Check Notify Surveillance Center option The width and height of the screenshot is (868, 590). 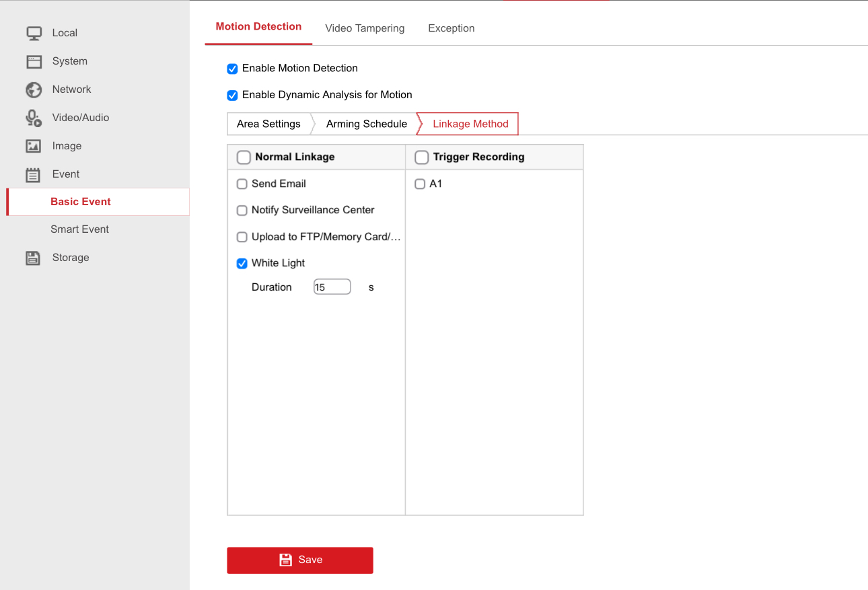[242, 211]
